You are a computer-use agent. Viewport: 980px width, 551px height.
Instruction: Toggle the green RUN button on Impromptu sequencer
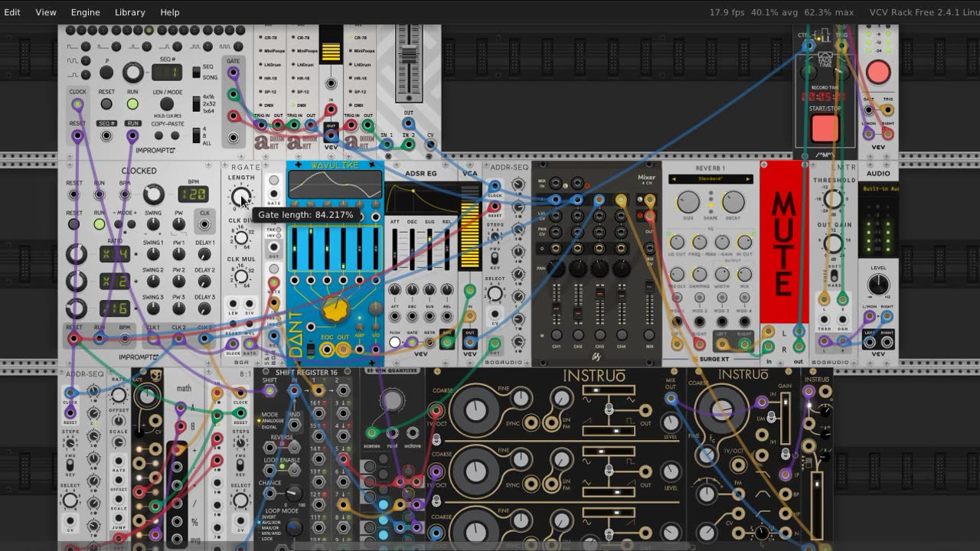(132, 104)
